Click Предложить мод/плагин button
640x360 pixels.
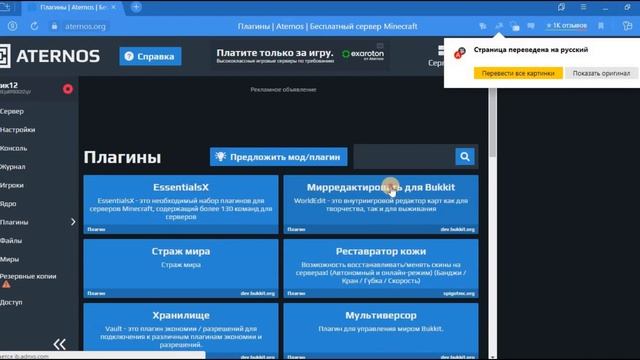pyautogui.click(x=278, y=157)
